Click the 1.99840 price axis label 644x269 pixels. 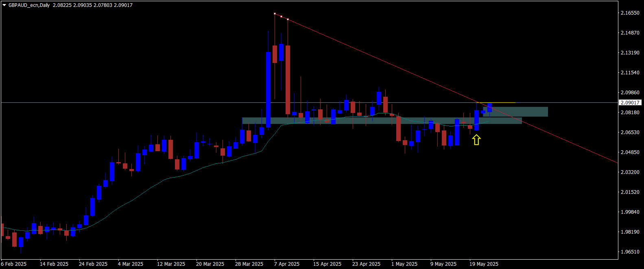click(630, 212)
